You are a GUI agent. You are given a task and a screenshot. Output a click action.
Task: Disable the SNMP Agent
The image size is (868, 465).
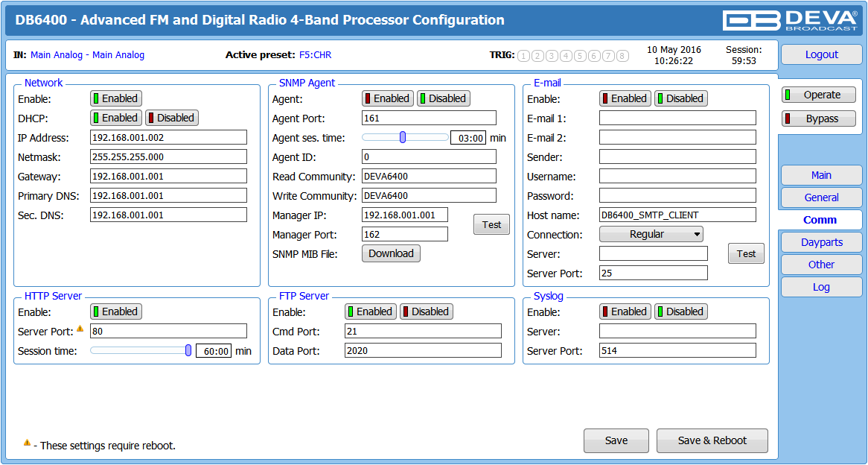pos(444,98)
